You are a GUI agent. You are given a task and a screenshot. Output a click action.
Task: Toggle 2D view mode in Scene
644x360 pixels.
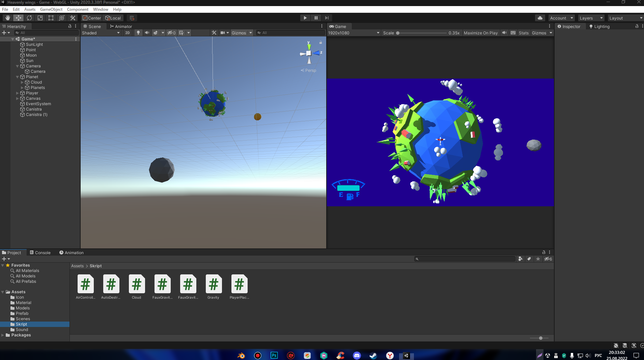coord(127,33)
